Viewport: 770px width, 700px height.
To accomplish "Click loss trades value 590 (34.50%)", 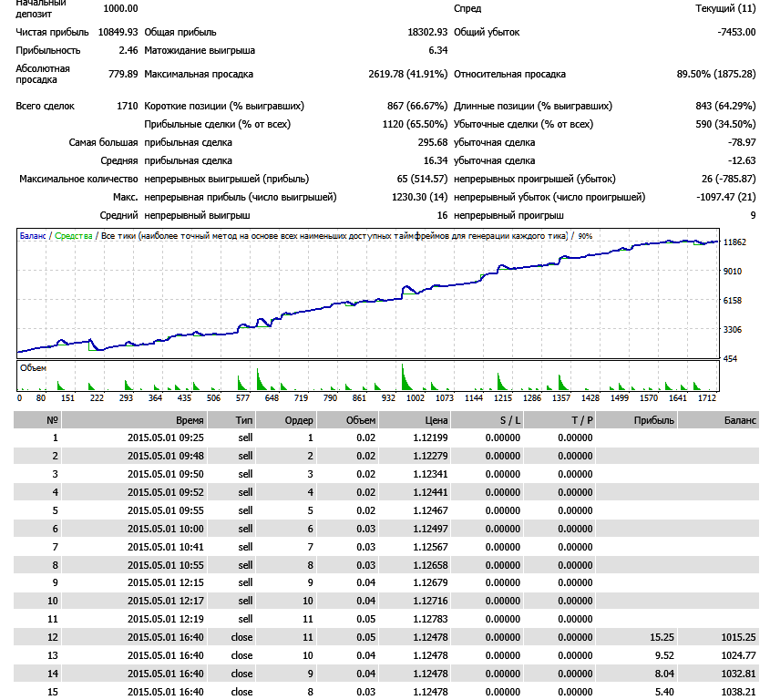I will 725,124.
